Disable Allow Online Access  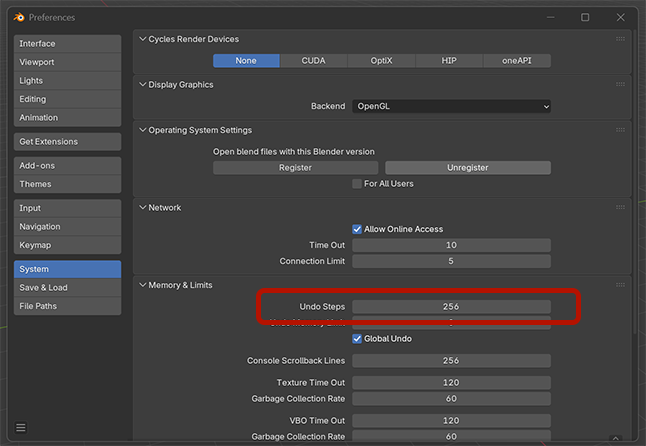[357, 229]
